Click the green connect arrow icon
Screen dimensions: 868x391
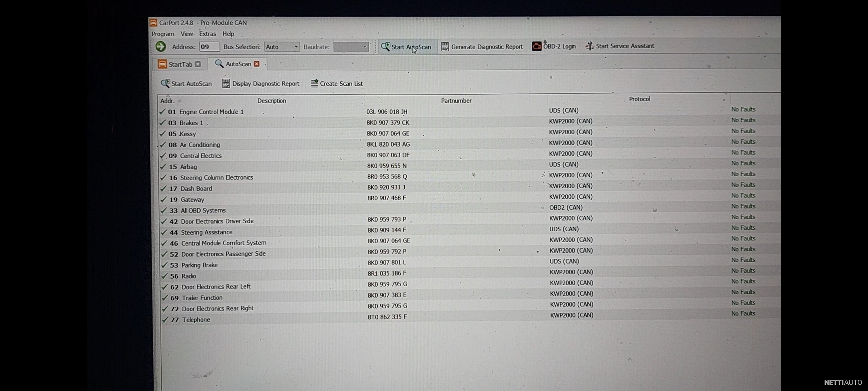(161, 46)
